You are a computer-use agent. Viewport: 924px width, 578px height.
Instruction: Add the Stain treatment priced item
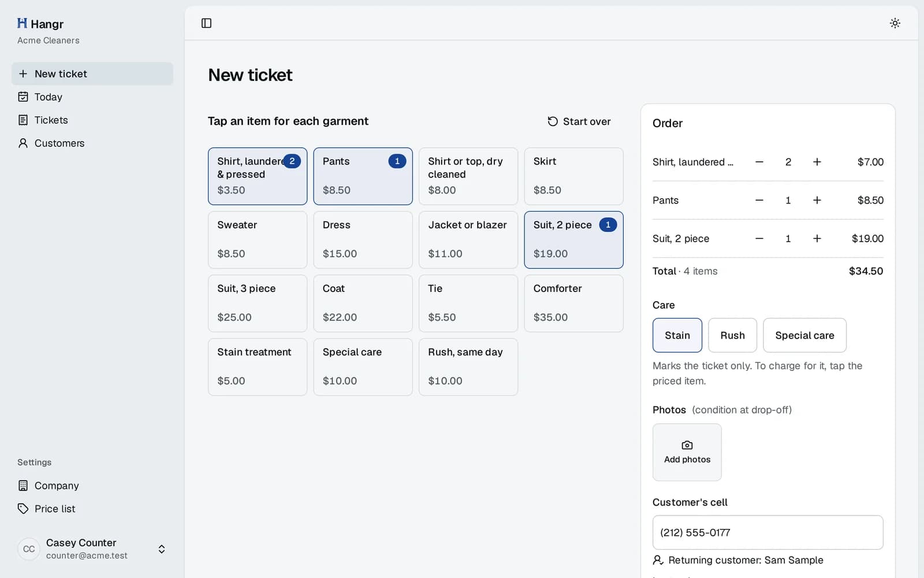pos(258,367)
